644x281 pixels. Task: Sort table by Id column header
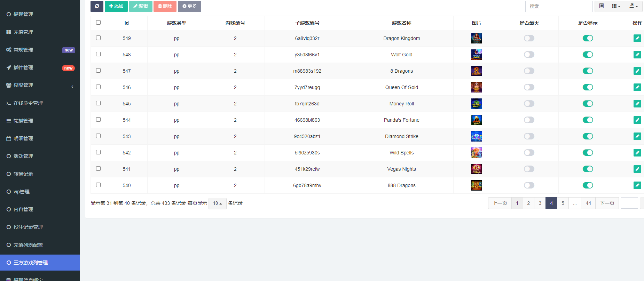click(x=127, y=23)
